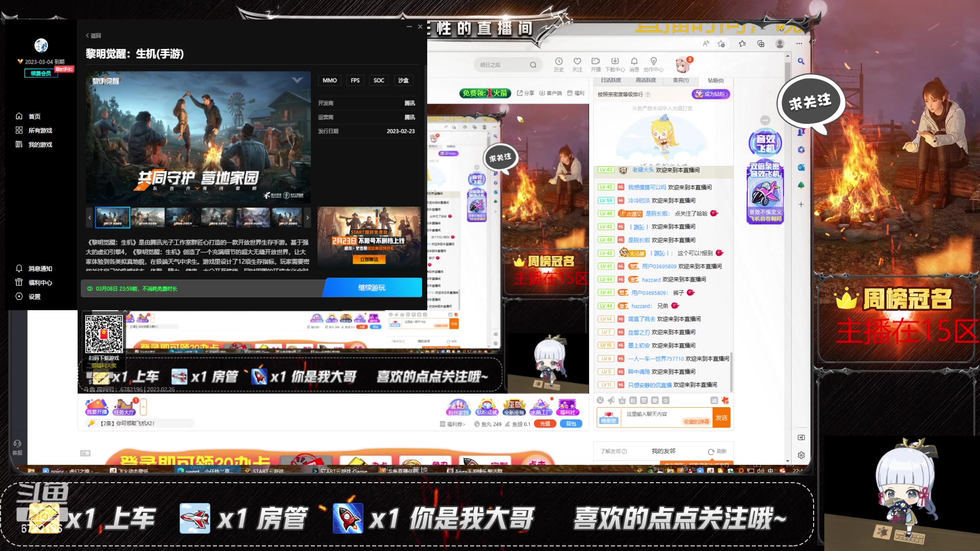Image resolution: width=980 pixels, height=551 pixels.
Task: Open Edge profile icon
Action: [x=780, y=43]
